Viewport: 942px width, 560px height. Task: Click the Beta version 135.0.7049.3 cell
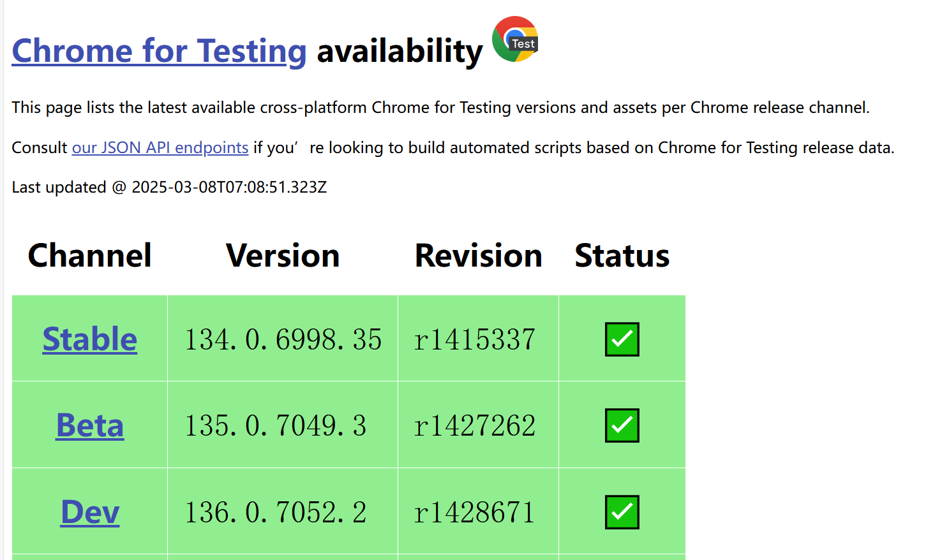tap(276, 425)
